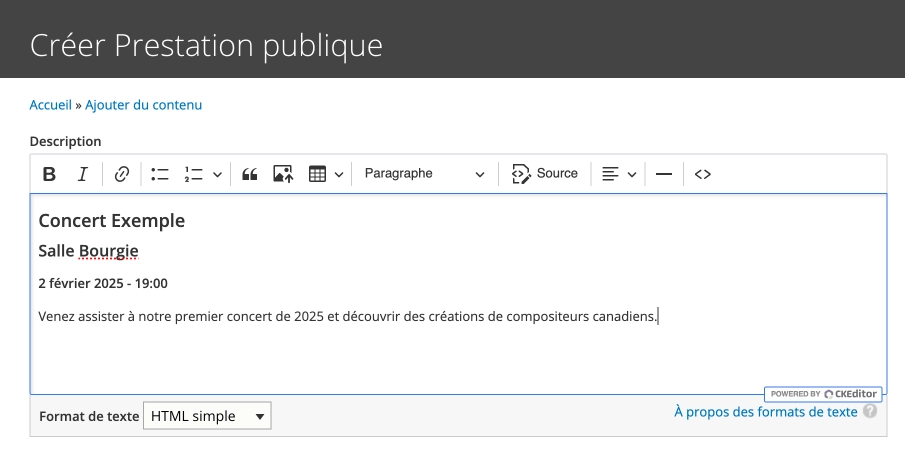
Task: Insert a link with the chain icon
Action: (122, 174)
